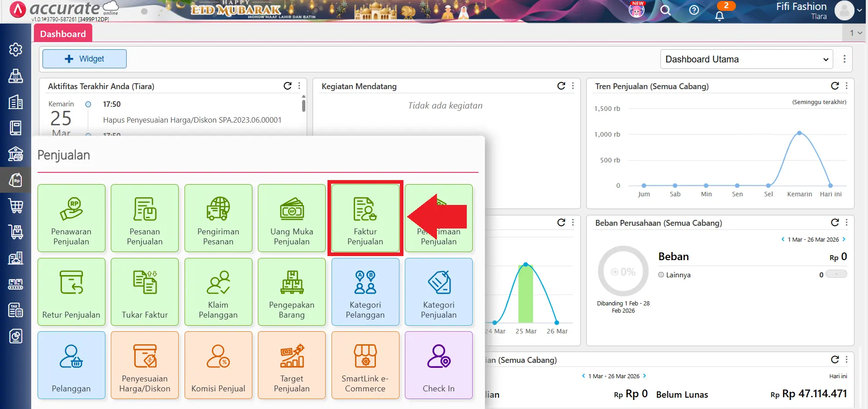Click the activity list scrollbar

pos(304,105)
